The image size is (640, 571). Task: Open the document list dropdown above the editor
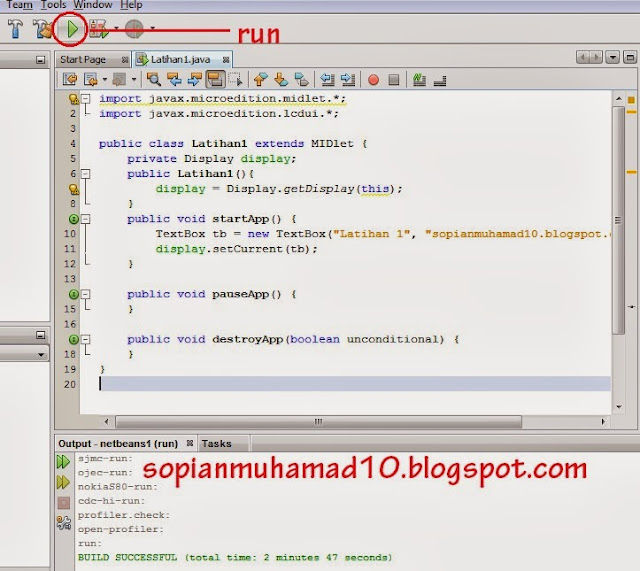pyautogui.click(x=613, y=57)
